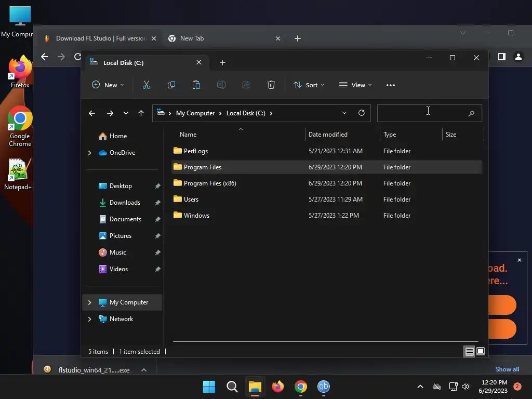Select the PerfLogs folder
Image resolution: width=532 pixels, height=399 pixels.
(x=326, y=151)
